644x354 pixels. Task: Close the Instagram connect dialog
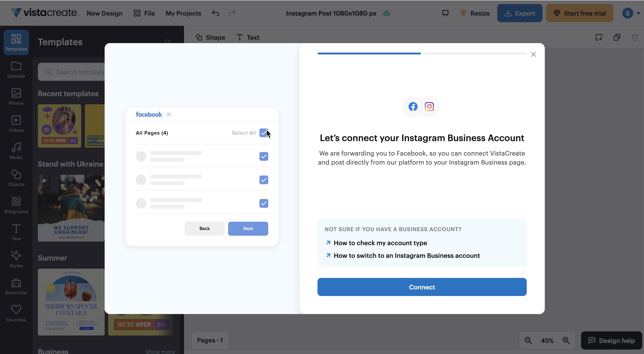(x=533, y=54)
